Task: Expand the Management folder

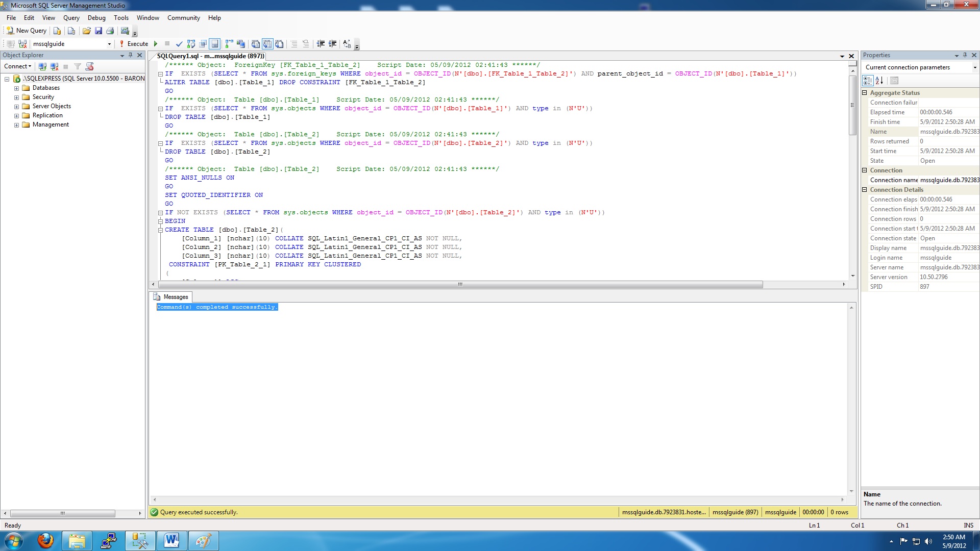Action: tap(16, 125)
